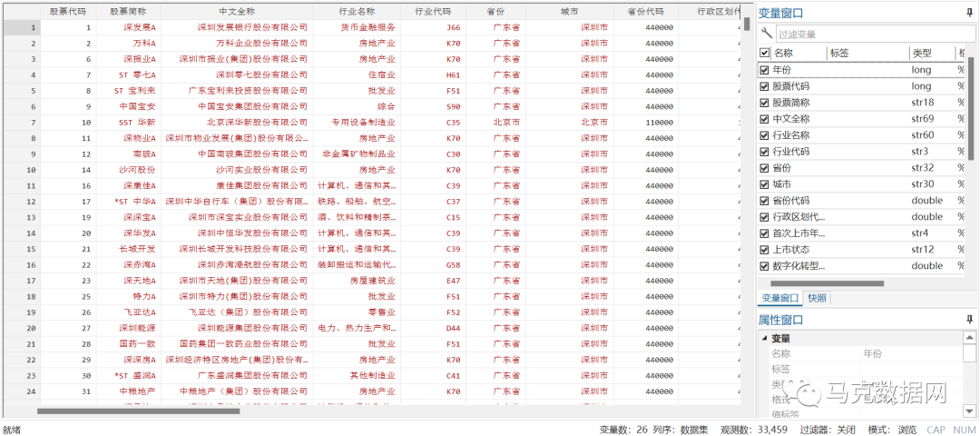
Task: Pin the 变量窗口 panel
Action: (969, 13)
